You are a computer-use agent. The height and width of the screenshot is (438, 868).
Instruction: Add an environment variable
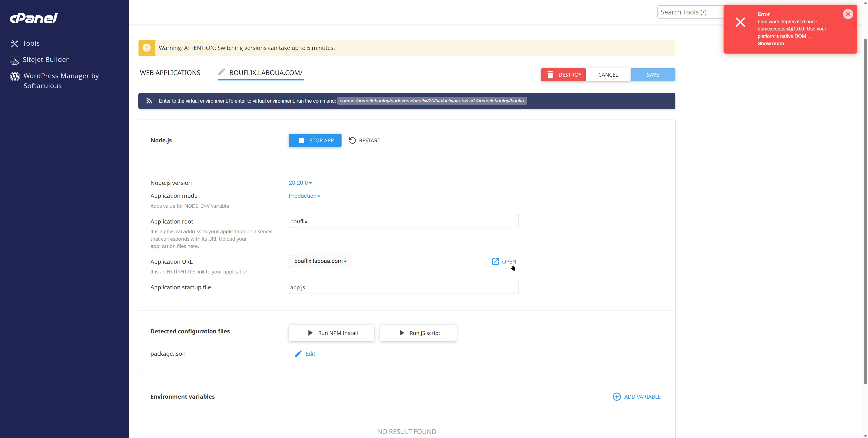click(637, 397)
